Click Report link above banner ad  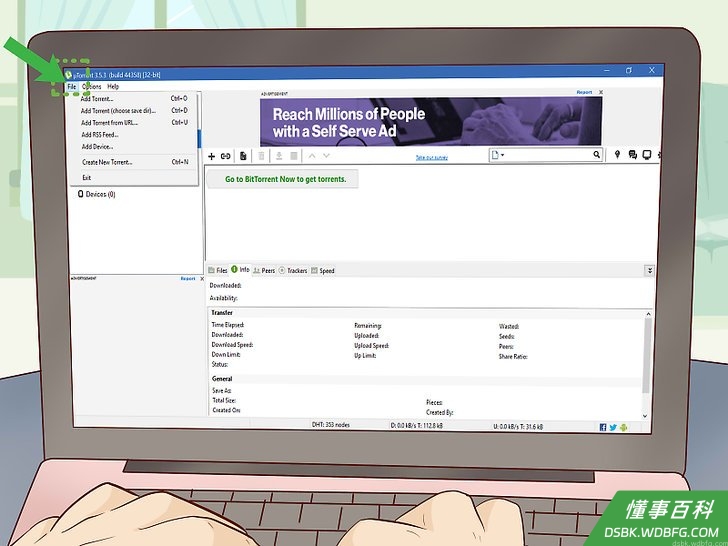tap(584, 92)
